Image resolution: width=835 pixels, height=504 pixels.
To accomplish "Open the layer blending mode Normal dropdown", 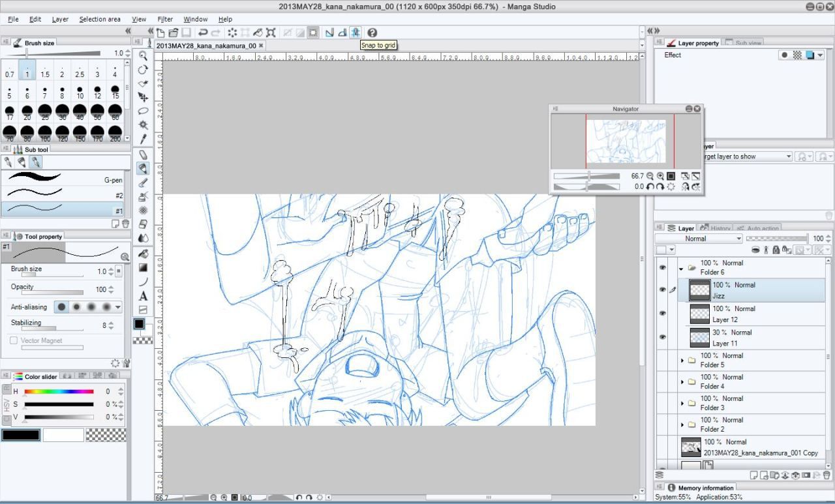I will pyautogui.click(x=699, y=239).
